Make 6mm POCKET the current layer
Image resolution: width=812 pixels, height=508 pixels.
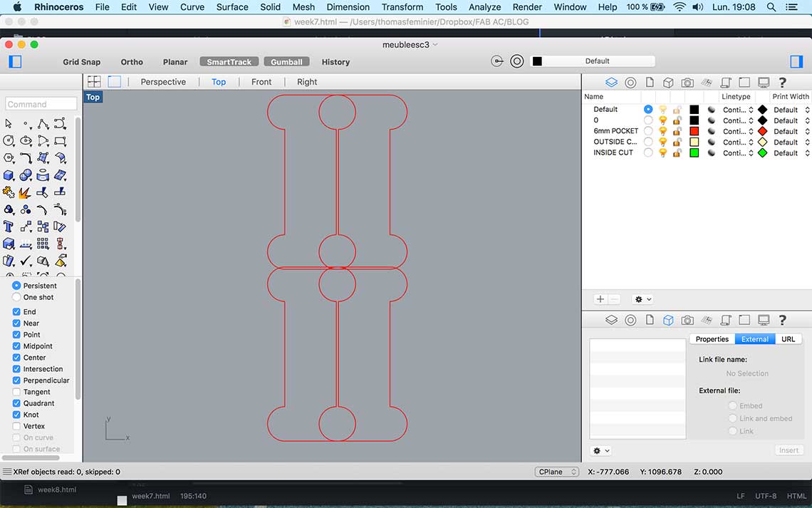click(x=648, y=131)
